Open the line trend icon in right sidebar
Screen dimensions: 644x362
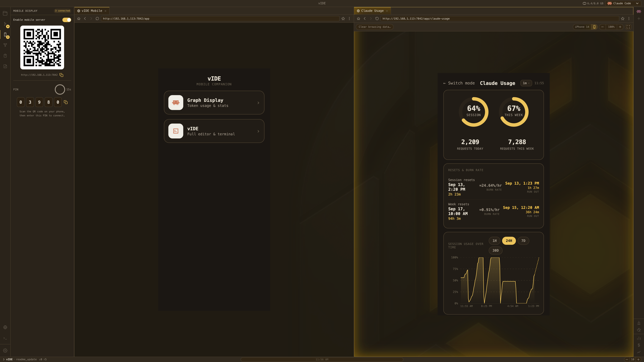click(639, 352)
